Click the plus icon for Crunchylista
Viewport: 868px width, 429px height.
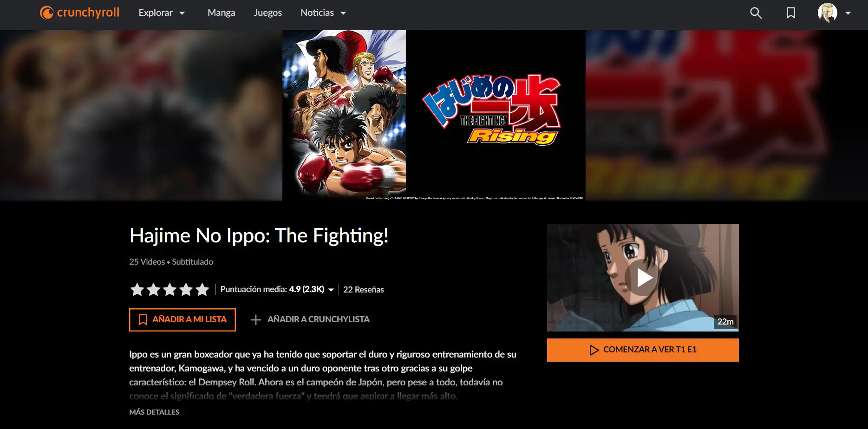[256, 320]
